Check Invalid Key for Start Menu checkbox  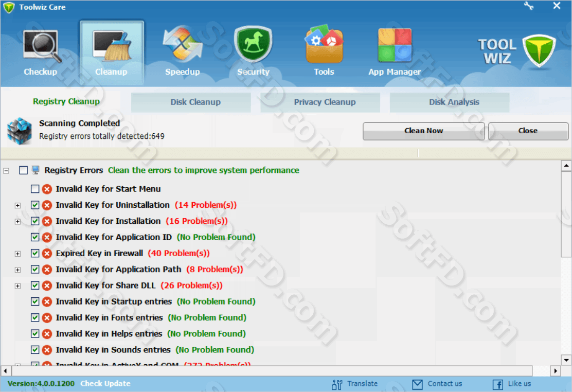(x=35, y=189)
